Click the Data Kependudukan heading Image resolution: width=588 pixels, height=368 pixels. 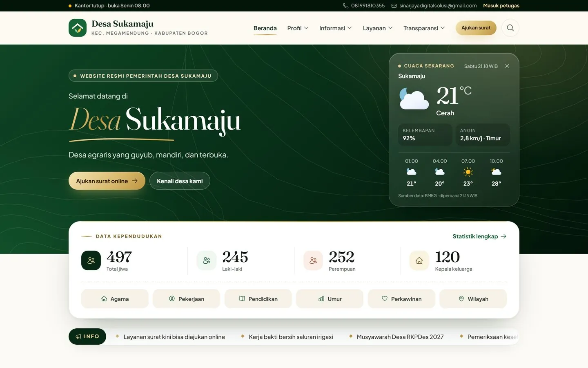129,236
